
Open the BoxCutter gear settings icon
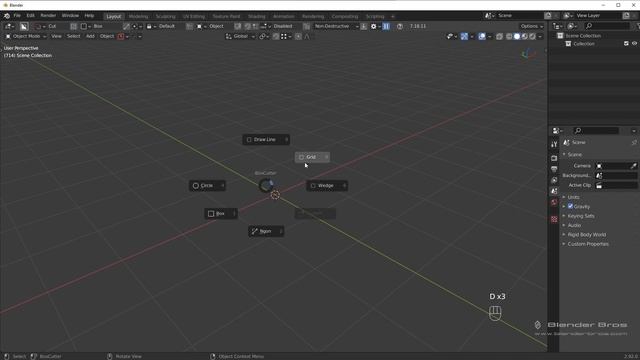(373, 27)
